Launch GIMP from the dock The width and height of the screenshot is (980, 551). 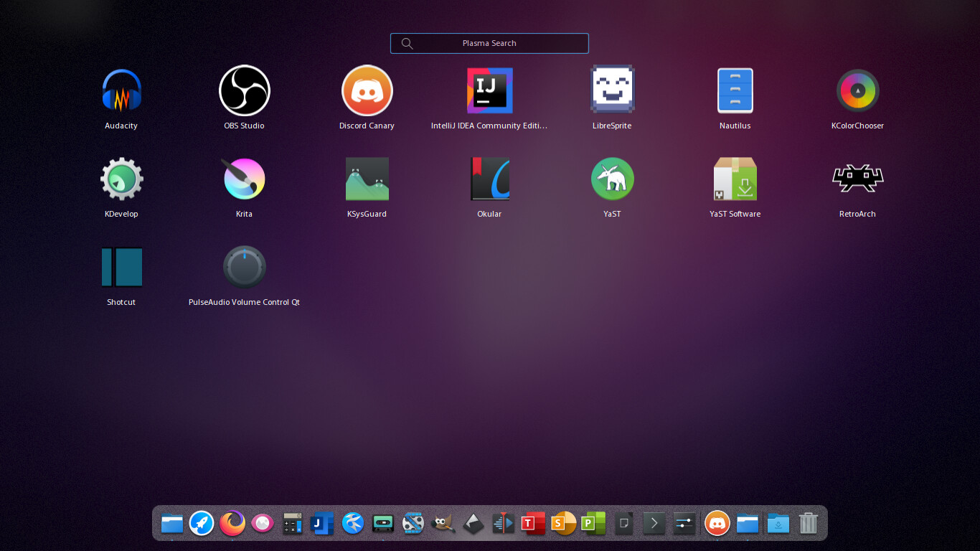tap(443, 524)
